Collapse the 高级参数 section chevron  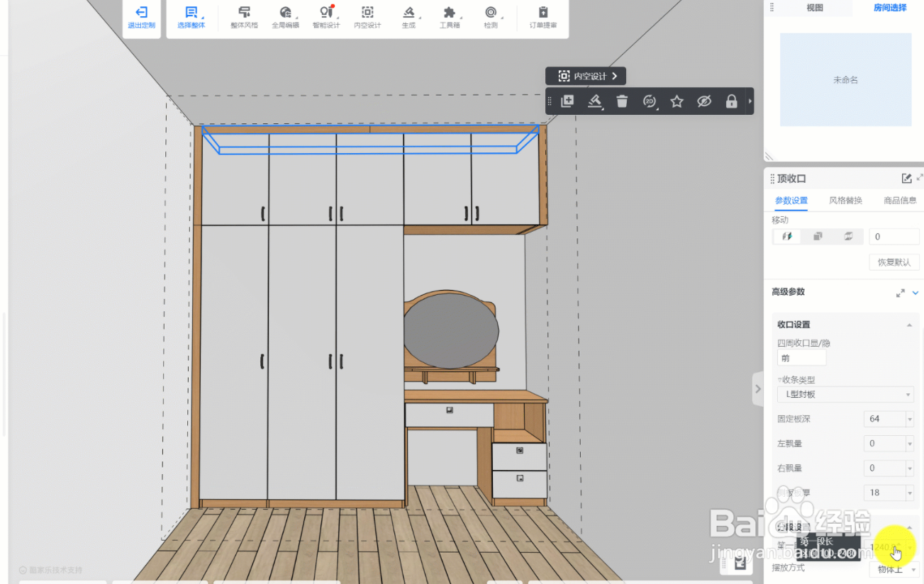[915, 293]
